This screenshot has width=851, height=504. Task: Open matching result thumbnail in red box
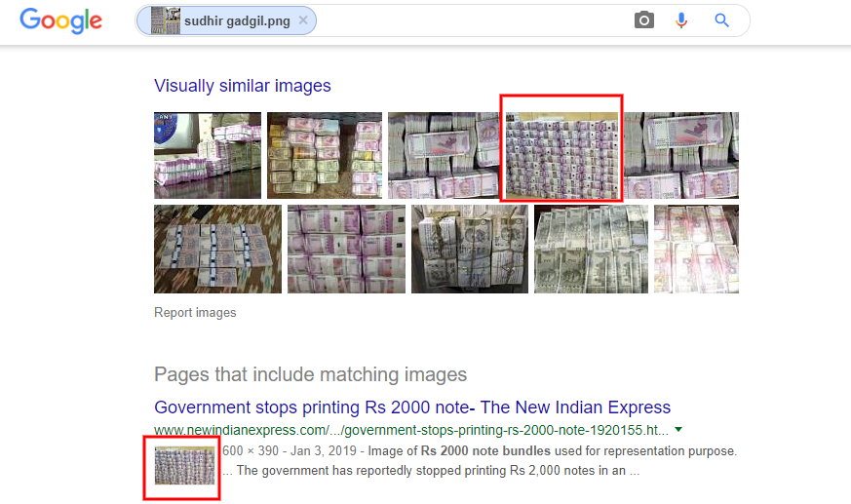point(184,465)
